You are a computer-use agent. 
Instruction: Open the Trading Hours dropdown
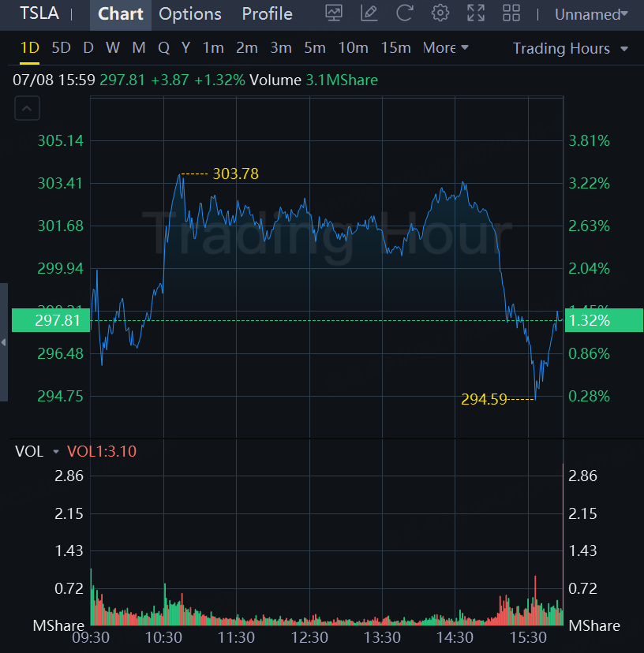point(571,49)
